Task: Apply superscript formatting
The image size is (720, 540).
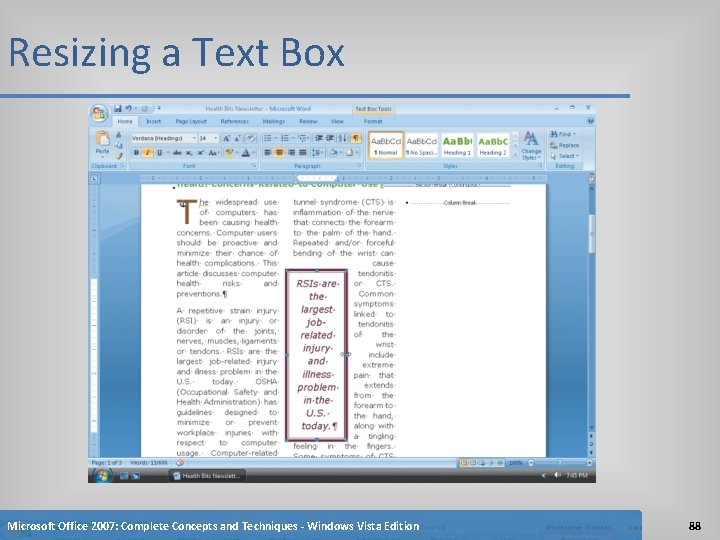Action: [x=201, y=153]
